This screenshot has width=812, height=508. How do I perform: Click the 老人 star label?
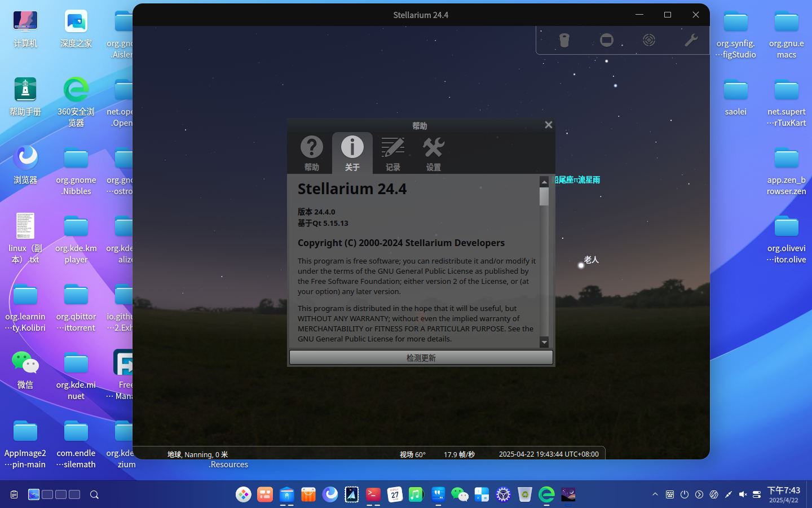pyautogui.click(x=591, y=260)
